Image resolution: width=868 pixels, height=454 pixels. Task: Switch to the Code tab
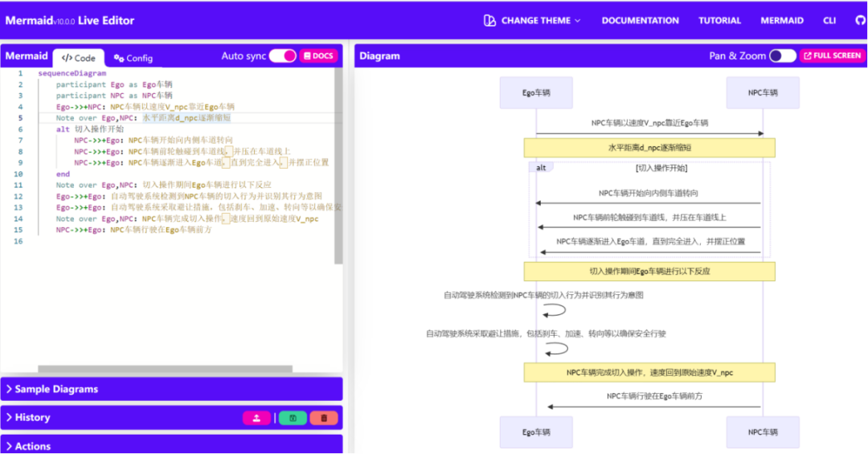tap(79, 58)
